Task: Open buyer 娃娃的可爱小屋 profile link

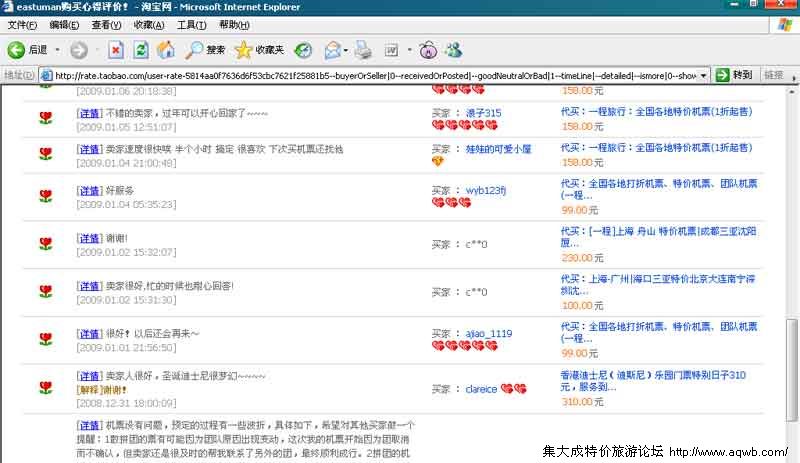Action: (498, 149)
